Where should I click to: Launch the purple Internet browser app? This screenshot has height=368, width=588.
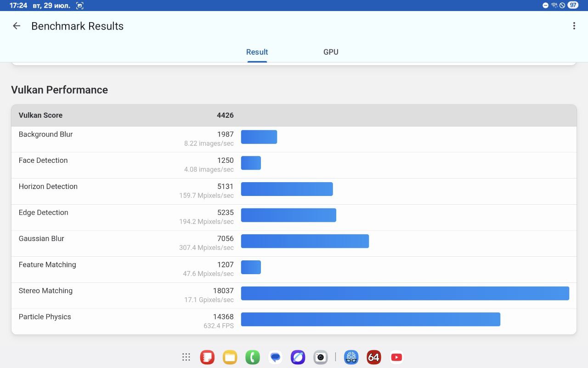[298, 357]
